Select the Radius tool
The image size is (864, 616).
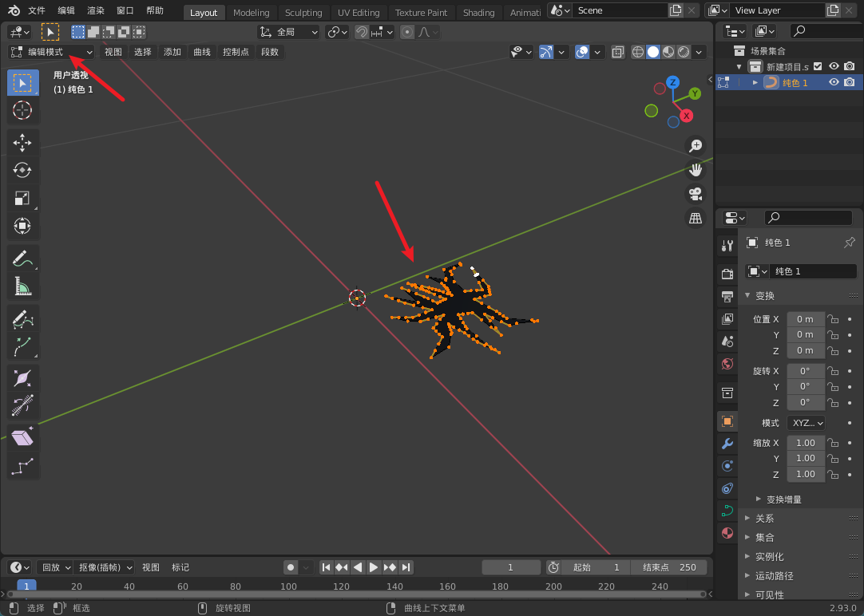point(22,378)
